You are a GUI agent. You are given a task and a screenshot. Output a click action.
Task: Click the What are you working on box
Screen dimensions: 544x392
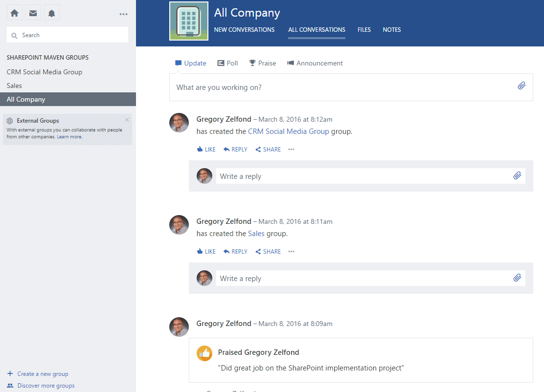coord(351,87)
